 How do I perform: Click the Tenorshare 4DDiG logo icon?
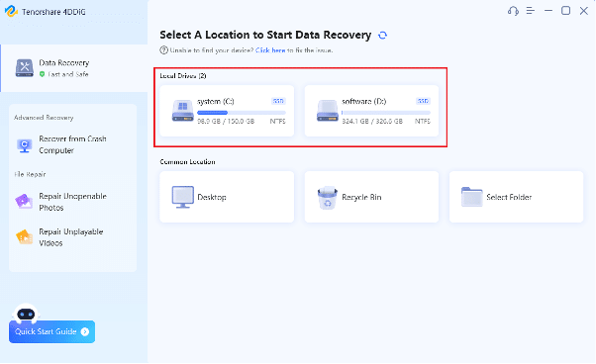click(11, 11)
